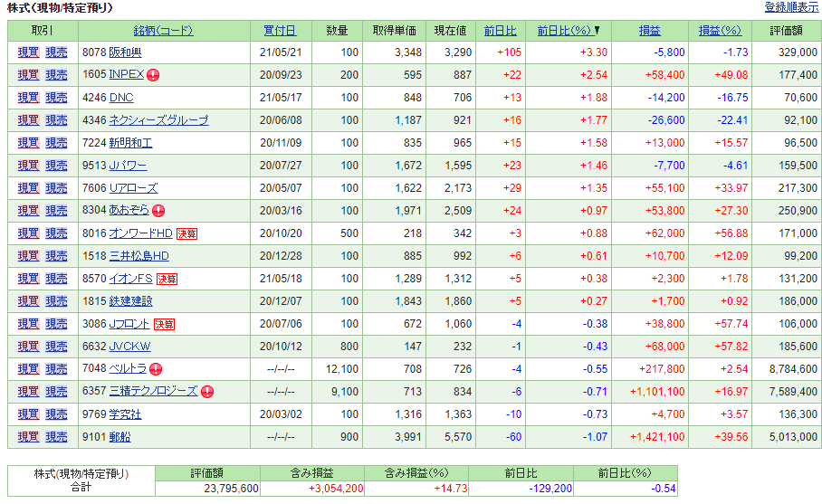
Task: Click 現売 for 1518 三井松島HD
Action: [57, 256]
